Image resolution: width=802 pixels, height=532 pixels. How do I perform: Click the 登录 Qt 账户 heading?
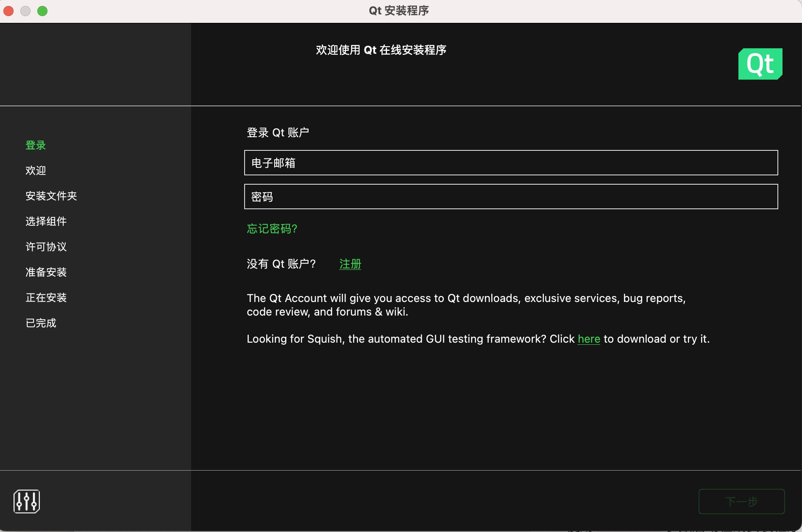point(278,133)
